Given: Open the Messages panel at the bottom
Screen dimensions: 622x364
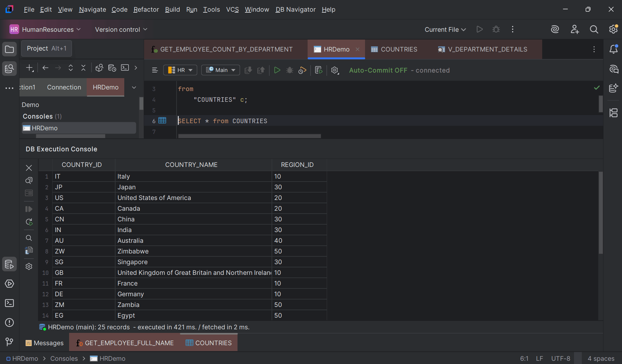Looking at the screenshot, I should 44,343.
